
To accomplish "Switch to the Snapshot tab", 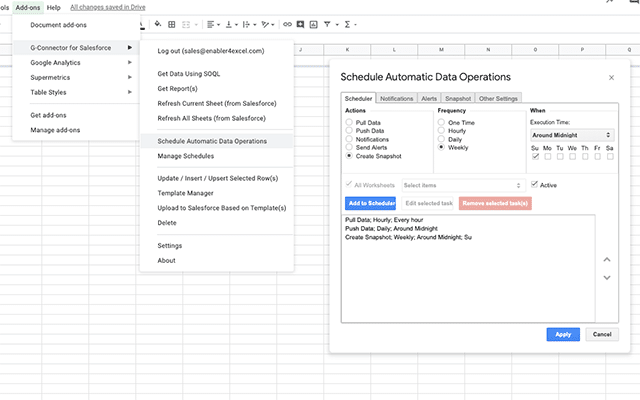I will point(458,98).
